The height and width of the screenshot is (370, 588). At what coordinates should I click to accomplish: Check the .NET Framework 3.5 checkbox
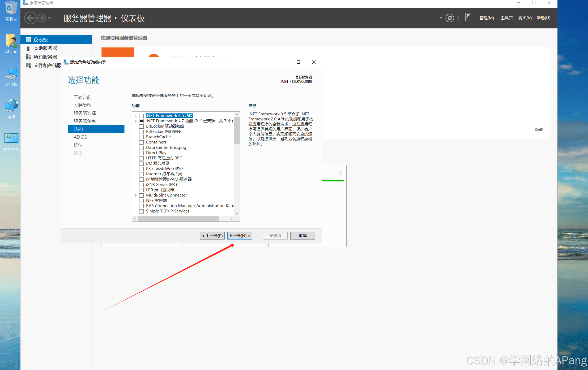coord(142,116)
